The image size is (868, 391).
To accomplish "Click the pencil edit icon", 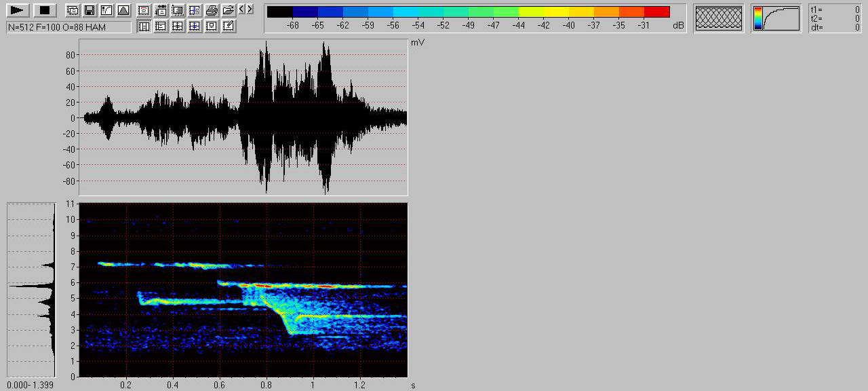I will click(x=229, y=26).
